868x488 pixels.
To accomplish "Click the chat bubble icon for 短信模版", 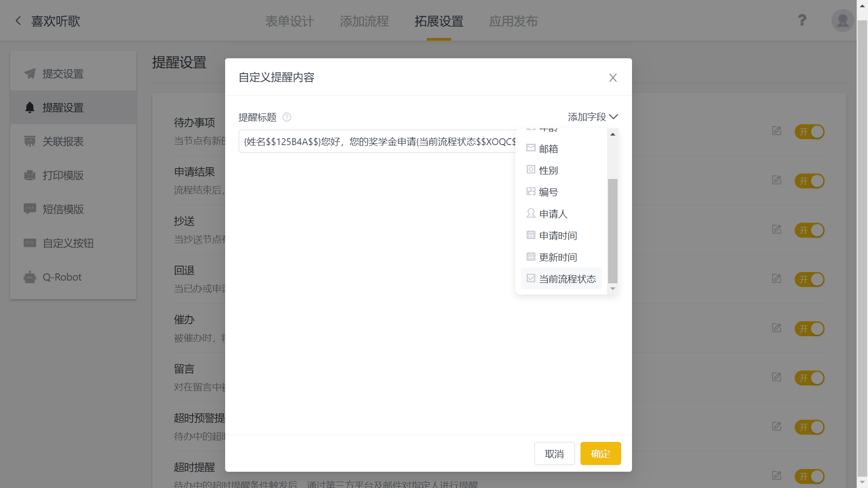I will 30,209.
